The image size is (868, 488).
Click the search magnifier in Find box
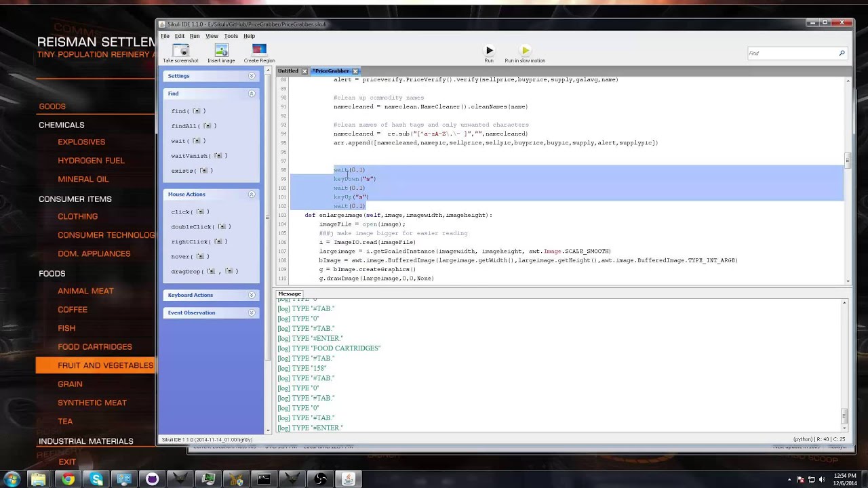click(x=842, y=54)
